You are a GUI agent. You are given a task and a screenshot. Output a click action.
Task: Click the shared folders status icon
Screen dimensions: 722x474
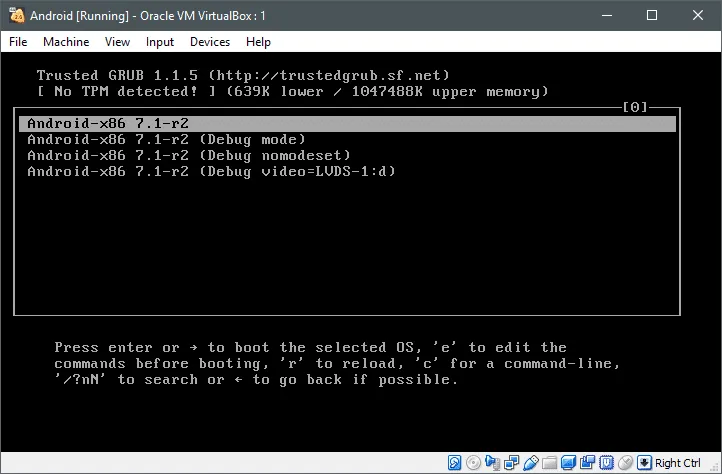549,462
